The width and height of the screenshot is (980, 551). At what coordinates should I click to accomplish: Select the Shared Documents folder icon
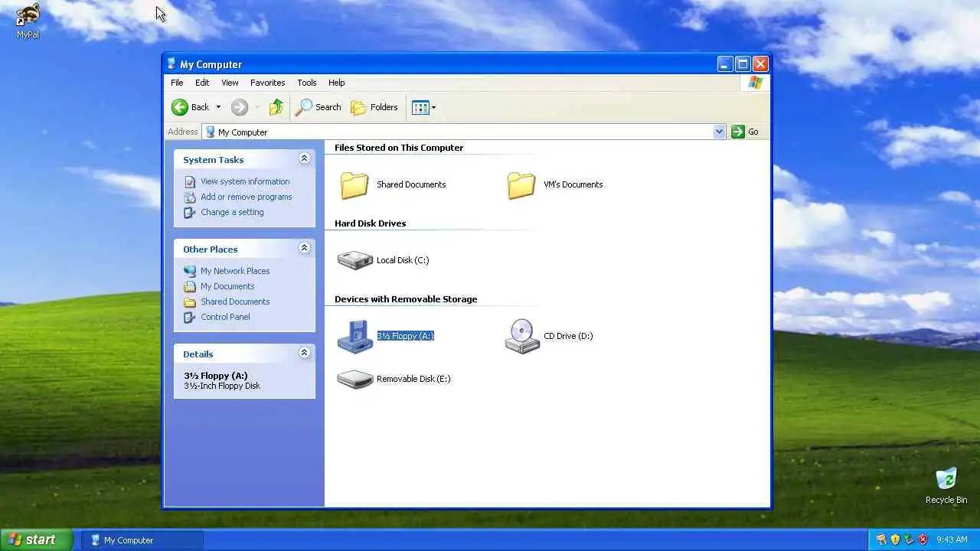tap(354, 184)
